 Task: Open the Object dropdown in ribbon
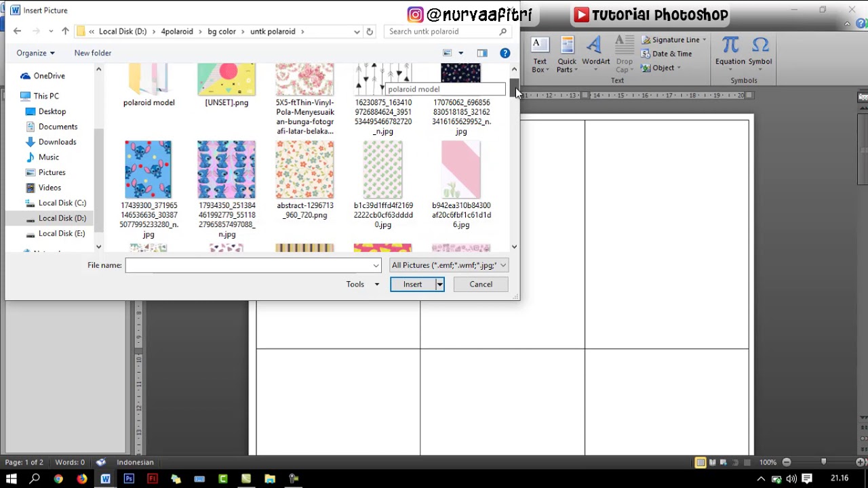pyautogui.click(x=661, y=68)
